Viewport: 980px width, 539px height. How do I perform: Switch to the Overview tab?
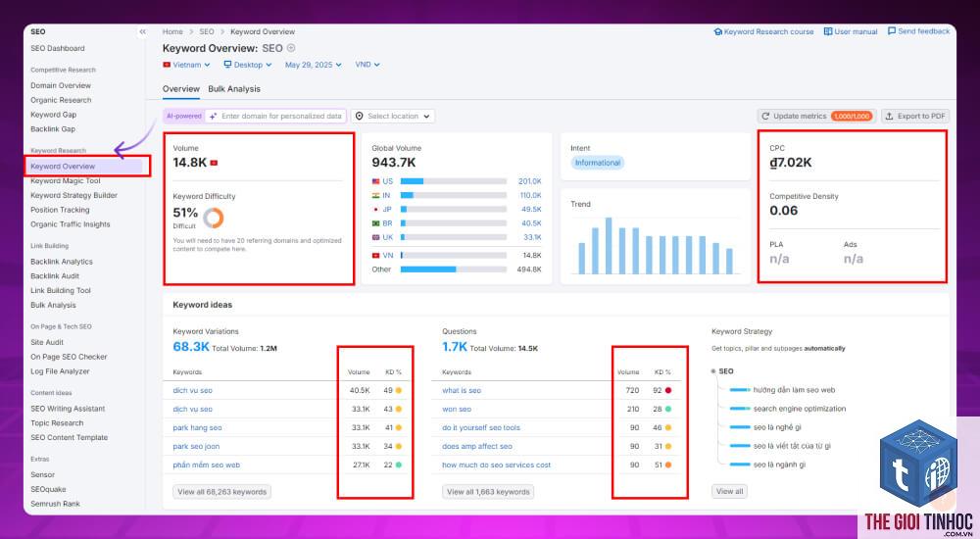point(181,89)
